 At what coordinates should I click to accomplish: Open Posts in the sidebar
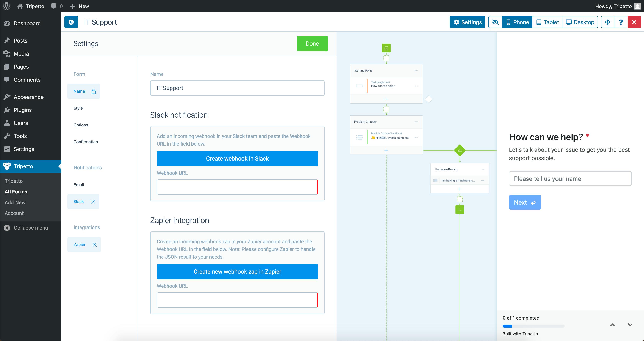point(30,40)
